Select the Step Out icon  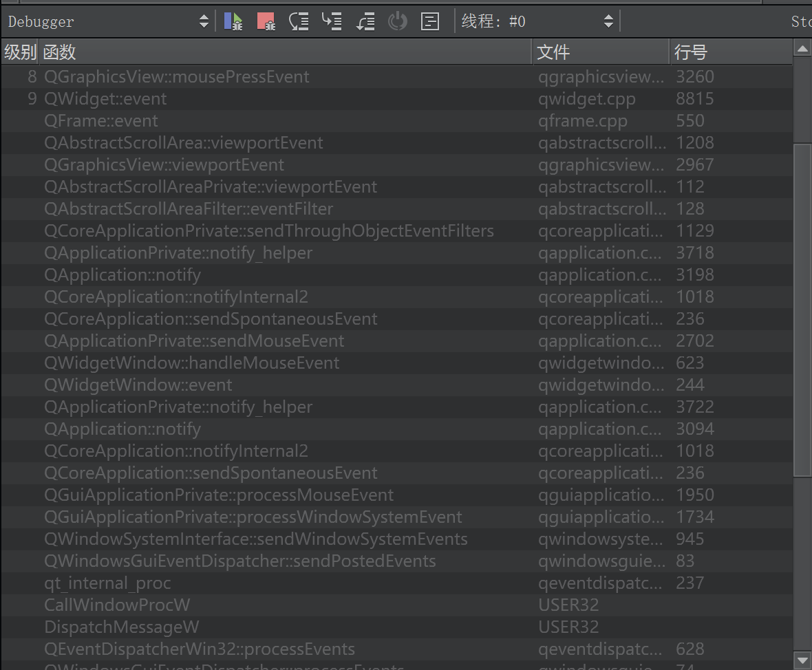tap(365, 21)
